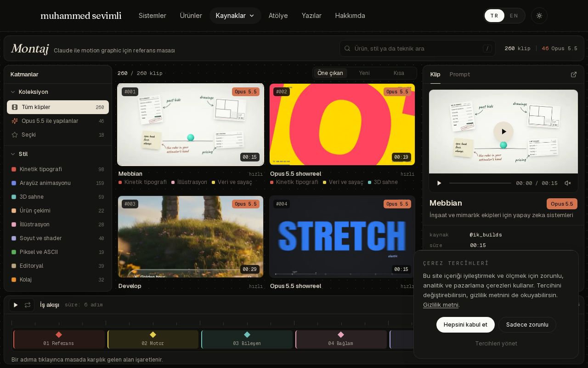The image size is (588, 368).
Task: Accept all cookies with Hepsini kabul et
Action: 465,325
